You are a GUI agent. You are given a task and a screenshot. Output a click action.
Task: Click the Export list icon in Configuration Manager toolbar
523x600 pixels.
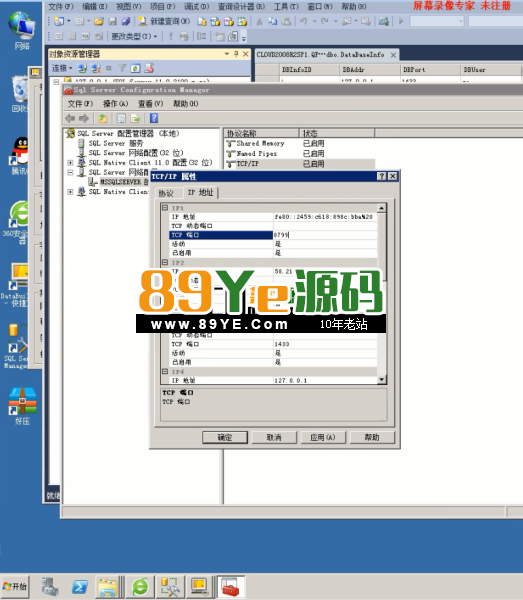click(135, 119)
